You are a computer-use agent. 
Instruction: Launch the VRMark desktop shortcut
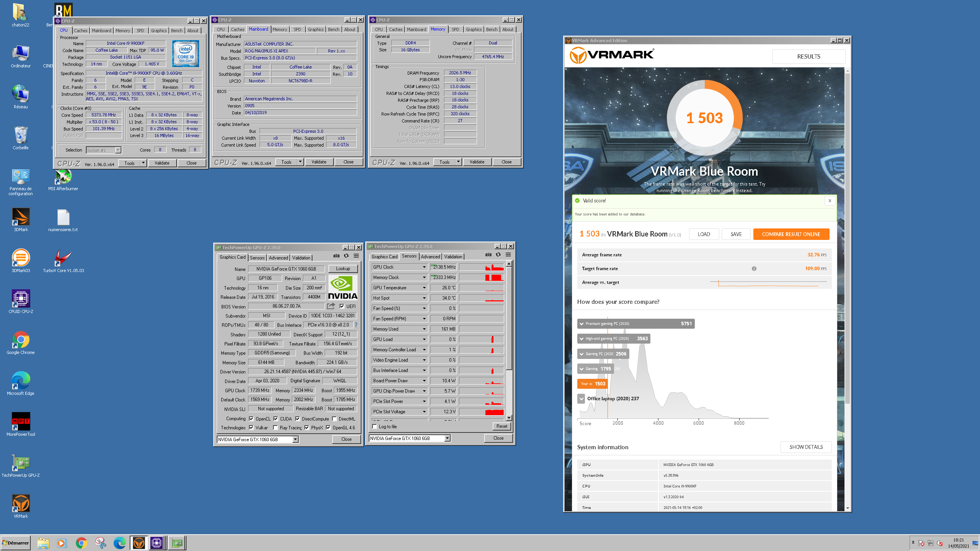[x=21, y=507]
